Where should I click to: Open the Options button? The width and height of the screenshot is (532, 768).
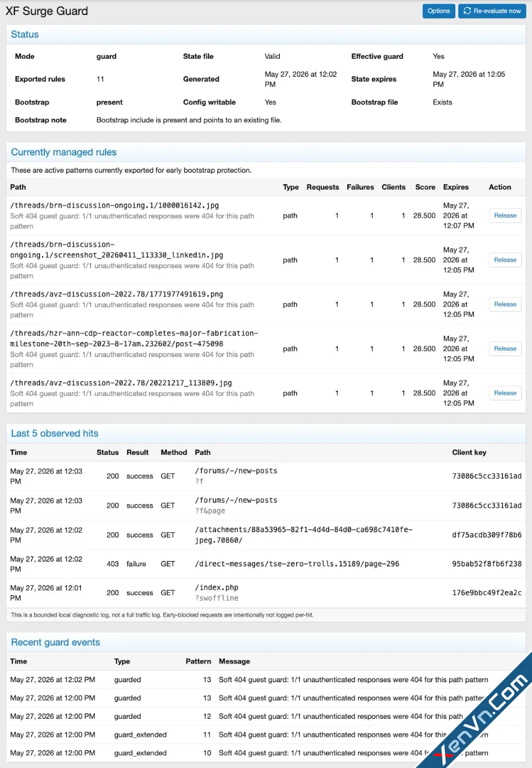tap(438, 11)
